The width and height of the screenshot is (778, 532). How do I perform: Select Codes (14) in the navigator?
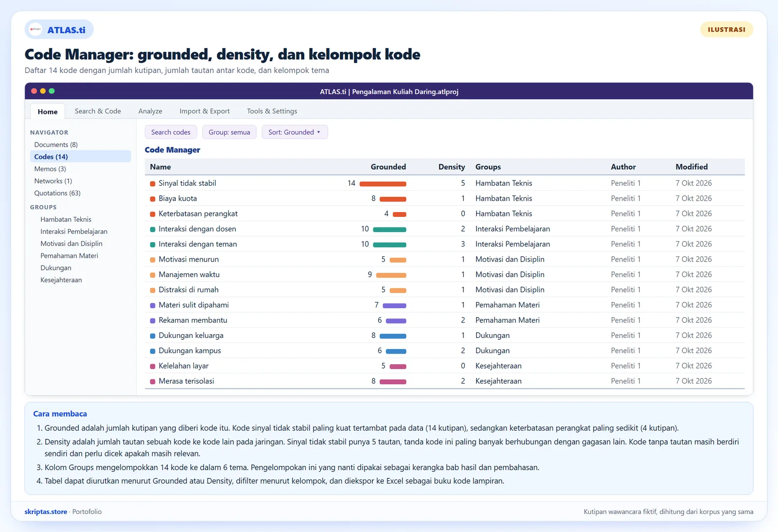80,157
